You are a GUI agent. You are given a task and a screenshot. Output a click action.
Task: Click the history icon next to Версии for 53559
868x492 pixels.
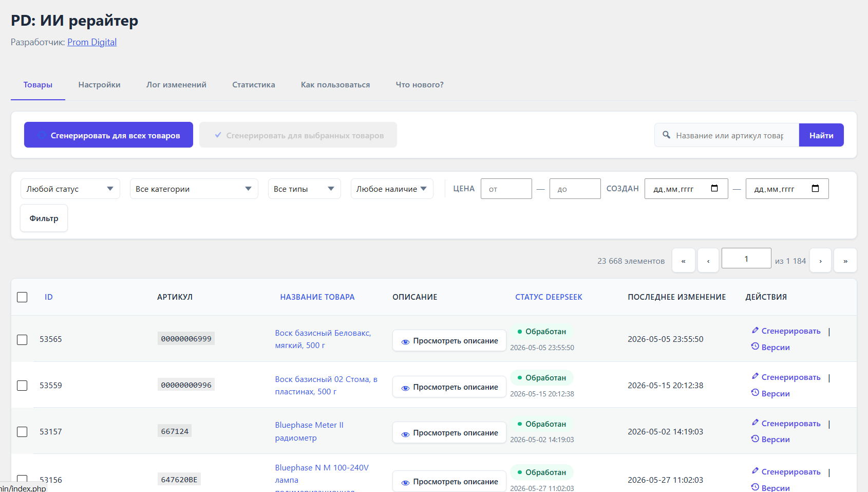[x=755, y=393]
